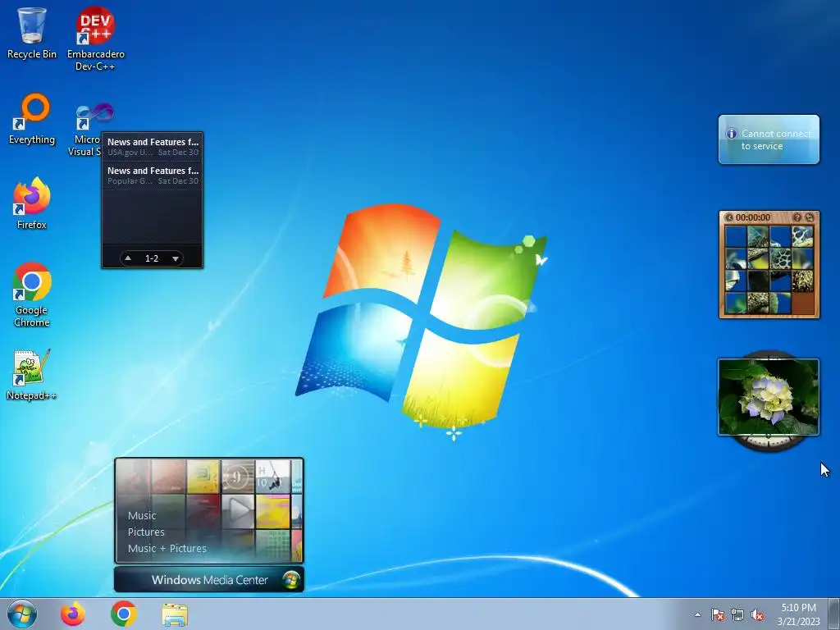Open the clock showing 5:10 PM
The height and width of the screenshot is (630, 840).
click(x=798, y=614)
